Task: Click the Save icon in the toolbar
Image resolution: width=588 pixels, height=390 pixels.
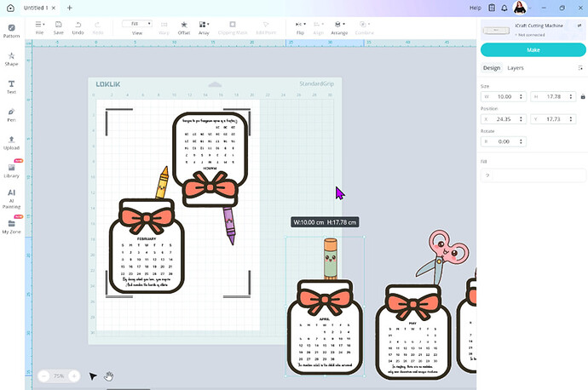Action: (x=58, y=27)
